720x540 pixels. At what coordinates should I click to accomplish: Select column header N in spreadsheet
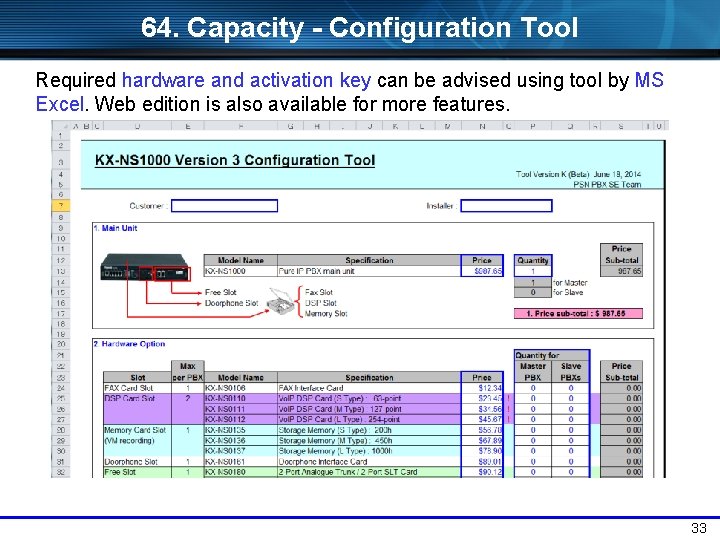tap(482, 126)
